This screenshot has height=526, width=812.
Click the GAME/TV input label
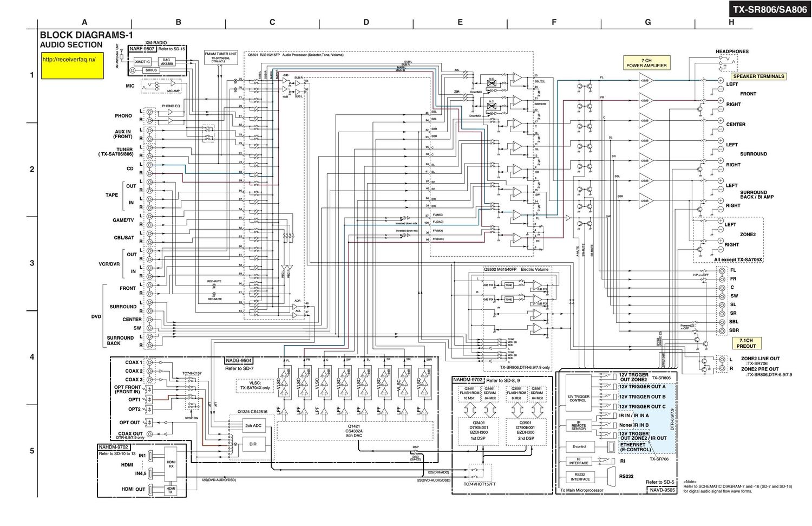(123, 220)
